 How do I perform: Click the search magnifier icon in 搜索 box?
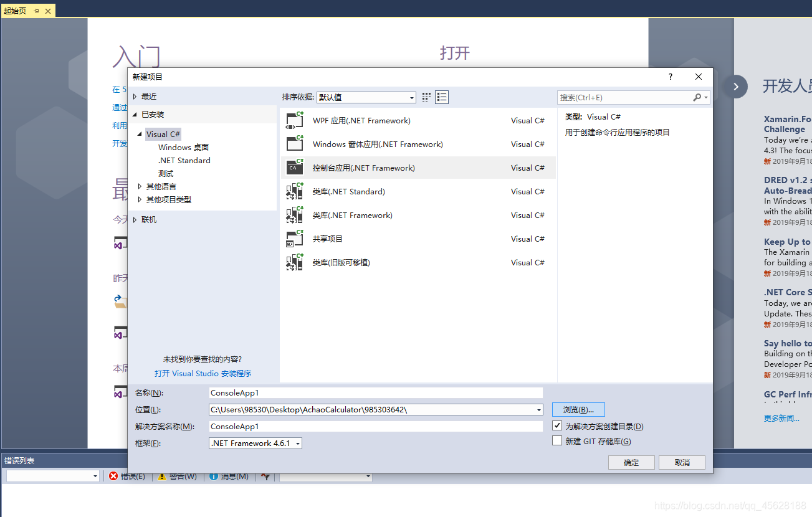[x=697, y=97]
